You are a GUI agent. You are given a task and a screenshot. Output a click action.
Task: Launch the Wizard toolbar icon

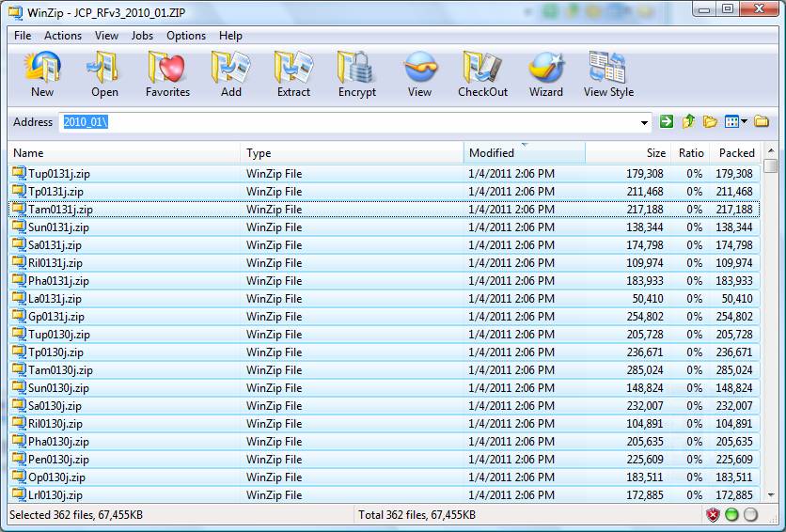546,68
